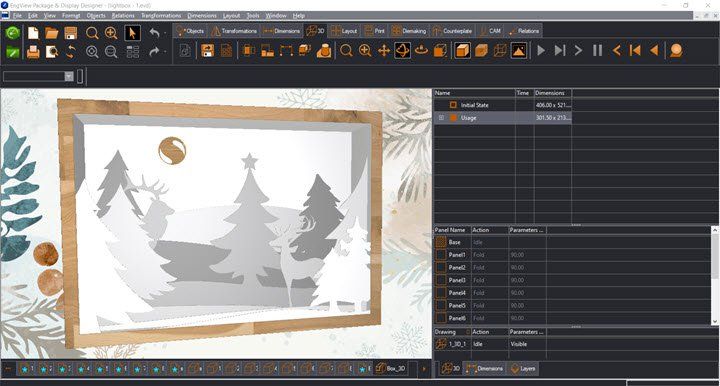The height and width of the screenshot is (386, 720).
Task: Click the Zoom Out magnifier in main toolbar
Action: coord(111,51)
